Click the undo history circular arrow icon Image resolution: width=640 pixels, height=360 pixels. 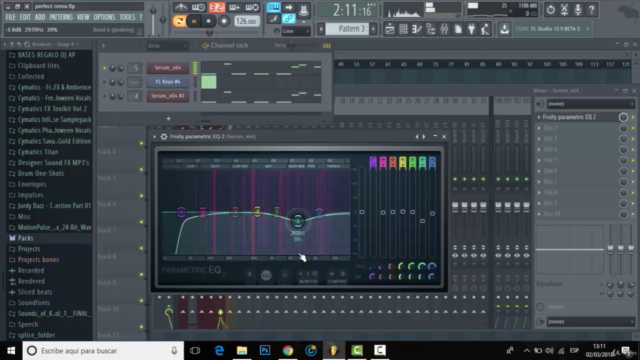[x=551, y=9]
